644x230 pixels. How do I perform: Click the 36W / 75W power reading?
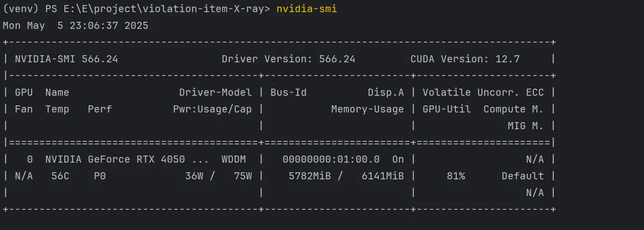tap(218, 176)
